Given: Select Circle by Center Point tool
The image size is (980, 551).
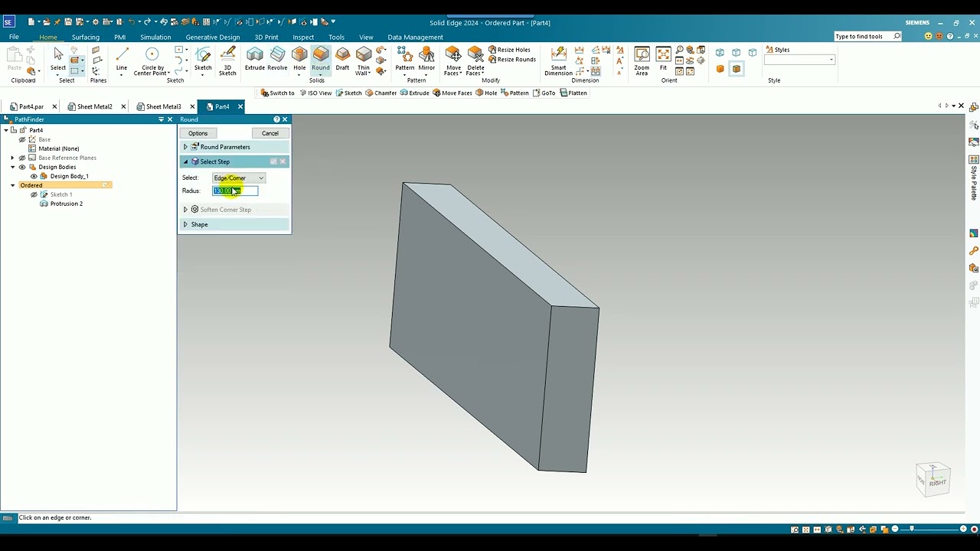Looking at the screenshot, I should (152, 61).
